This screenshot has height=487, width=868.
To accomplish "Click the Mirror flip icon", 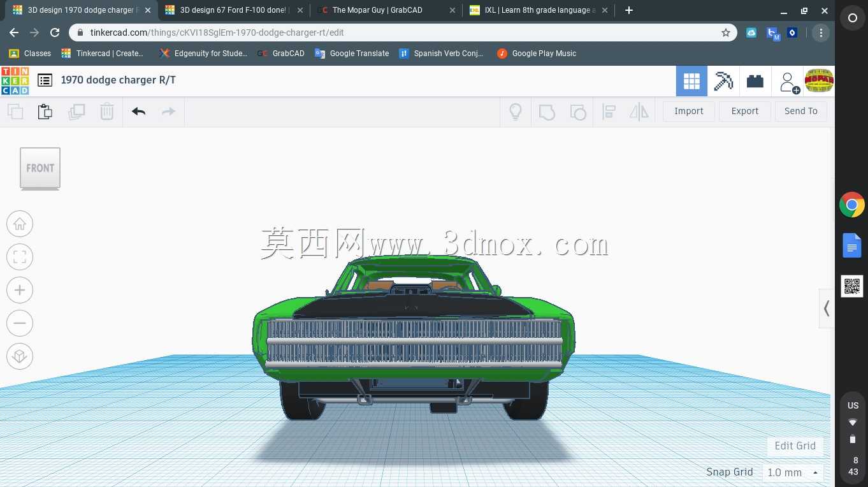I will 639,112.
